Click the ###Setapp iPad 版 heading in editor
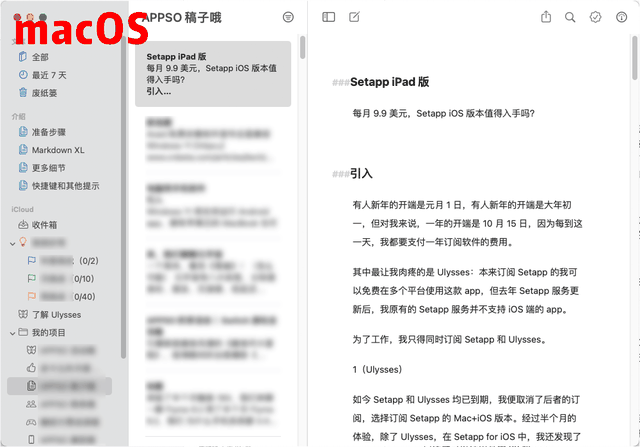The width and height of the screenshot is (640, 447). click(380, 82)
